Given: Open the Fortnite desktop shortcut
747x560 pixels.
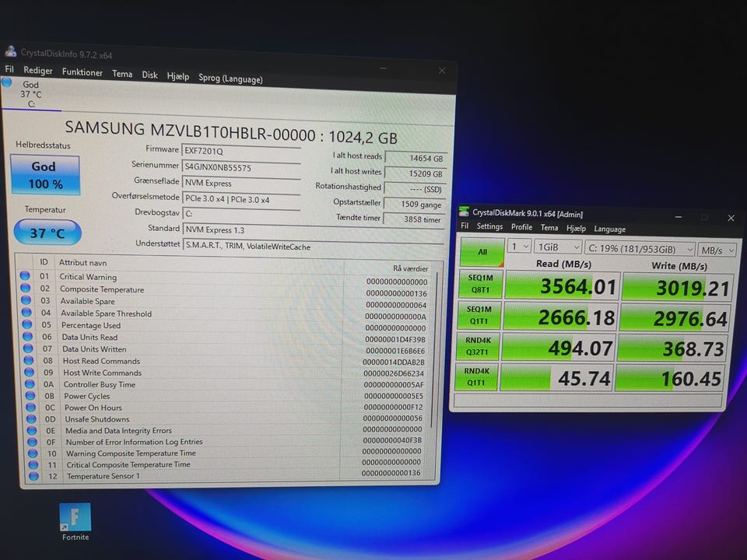Looking at the screenshot, I should pyautogui.click(x=75, y=522).
